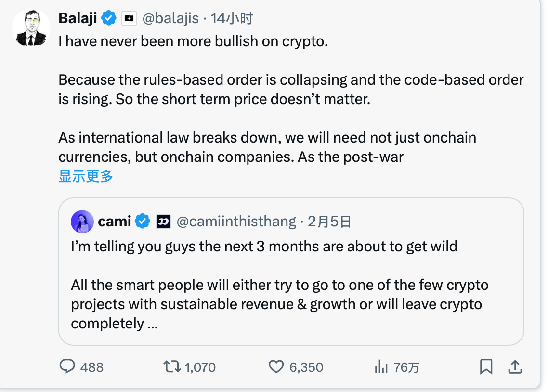Open the @camiinthisthang handle link
The height and width of the screenshot is (392, 548).
tap(236, 221)
